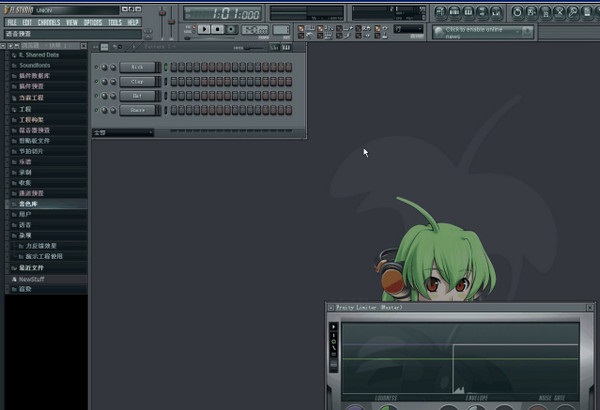Open the OPTIONS menu
The image size is (600, 410).
(92, 21)
